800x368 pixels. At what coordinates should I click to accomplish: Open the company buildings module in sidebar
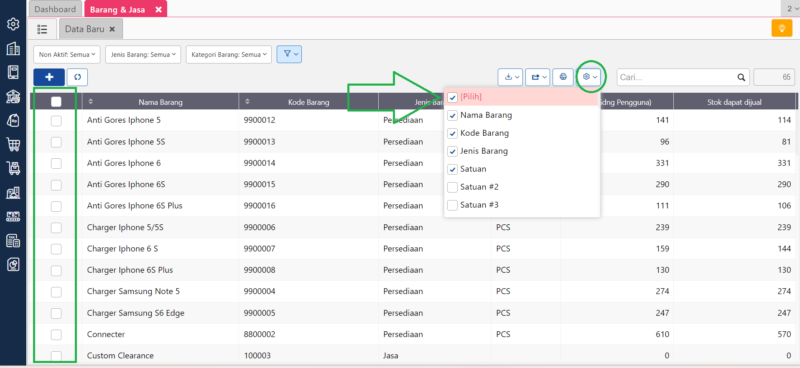(x=13, y=48)
